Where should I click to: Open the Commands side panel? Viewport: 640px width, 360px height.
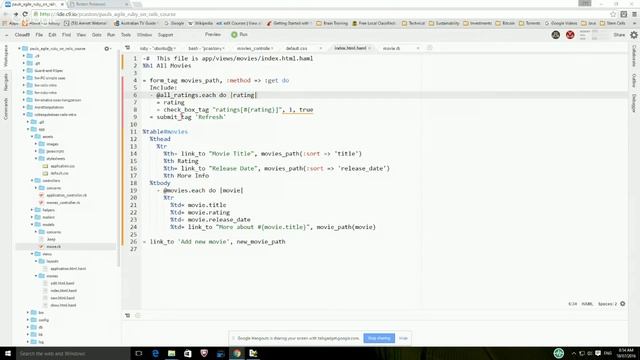(6, 109)
